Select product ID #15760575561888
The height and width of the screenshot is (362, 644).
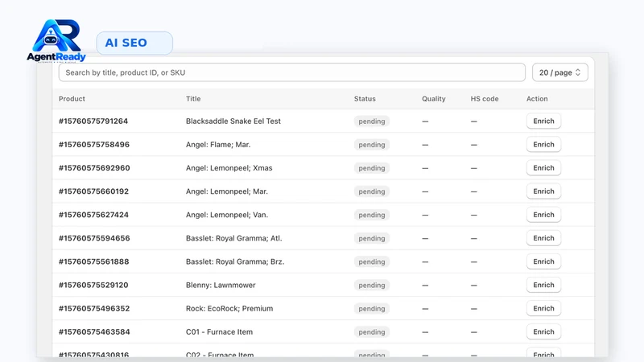click(x=94, y=261)
